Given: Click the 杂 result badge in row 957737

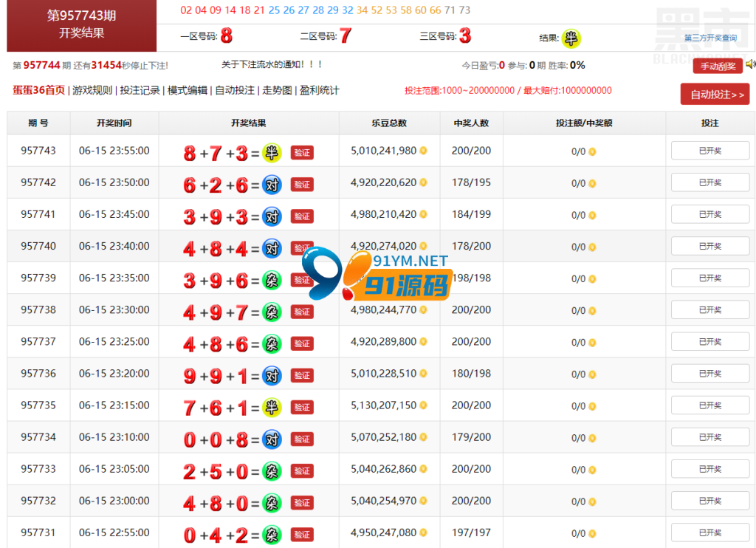Looking at the screenshot, I should [272, 344].
